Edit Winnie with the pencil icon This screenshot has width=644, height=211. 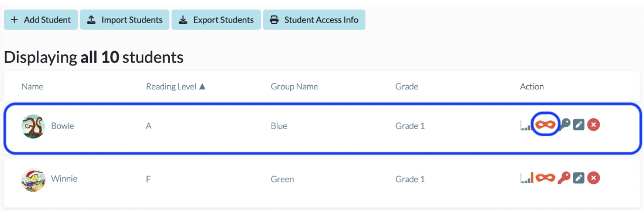click(579, 178)
